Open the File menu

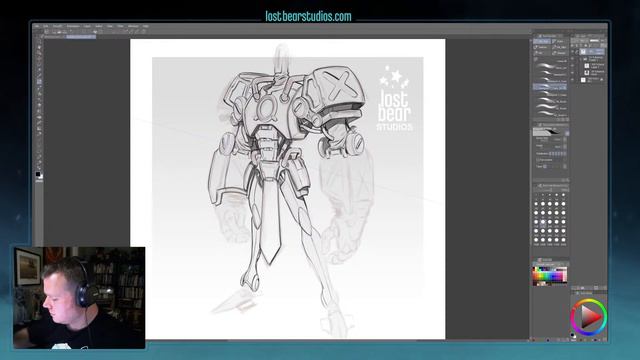pyautogui.click(x=37, y=26)
